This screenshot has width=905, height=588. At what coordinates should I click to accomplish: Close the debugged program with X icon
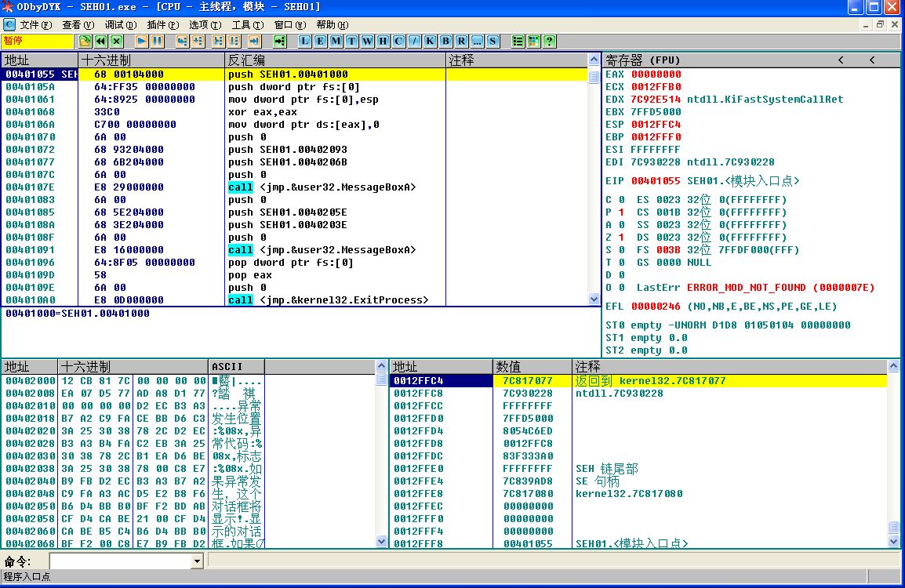pos(116,41)
